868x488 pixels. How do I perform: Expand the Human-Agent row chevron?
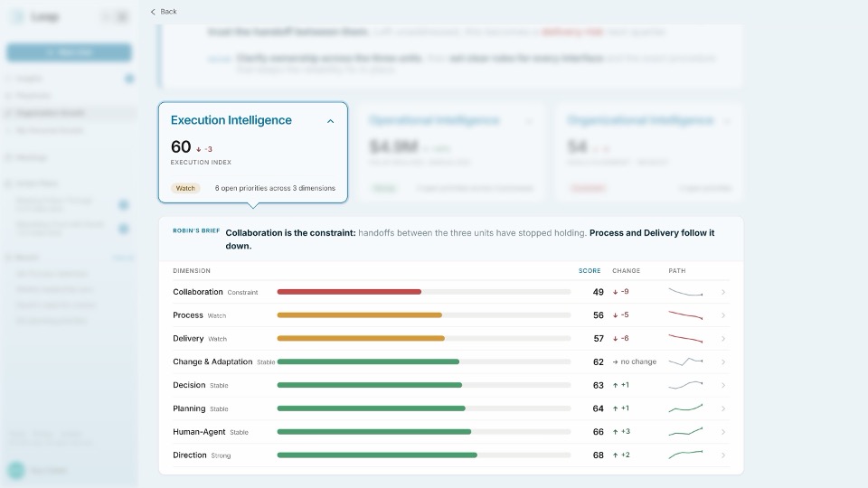click(x=723, y=432)
